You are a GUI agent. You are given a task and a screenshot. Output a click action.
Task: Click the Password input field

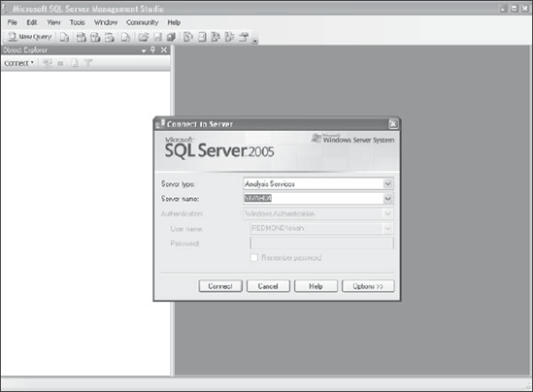point(322,244)
